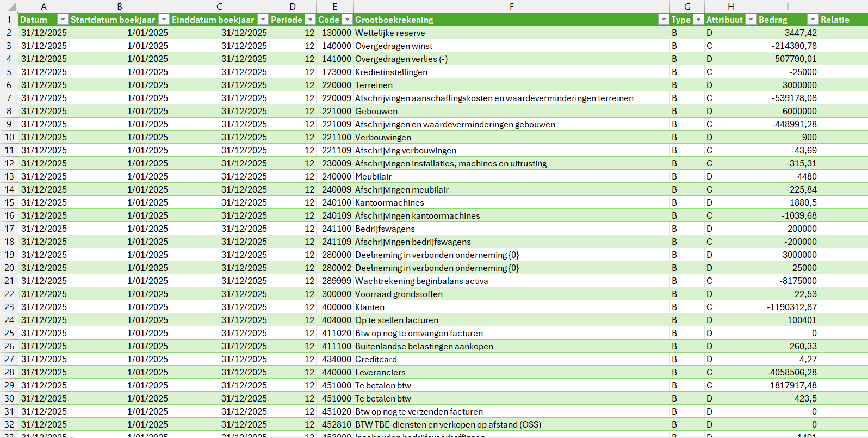Click 'Buitenlandse belastingen aankopen' cell
This screenshot has height=438, width=868.
coord(511,346)
